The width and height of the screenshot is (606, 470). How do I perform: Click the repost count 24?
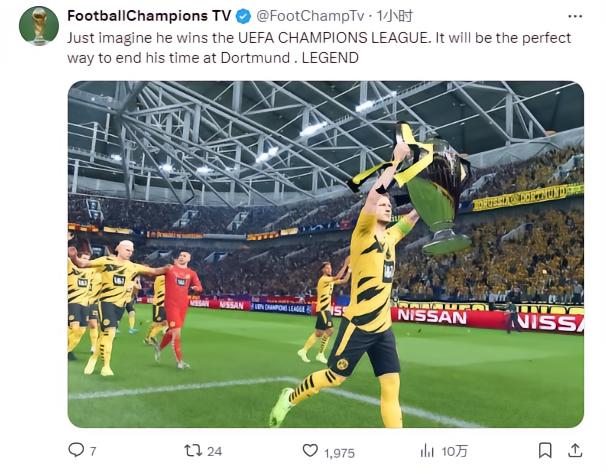(214, 452)
